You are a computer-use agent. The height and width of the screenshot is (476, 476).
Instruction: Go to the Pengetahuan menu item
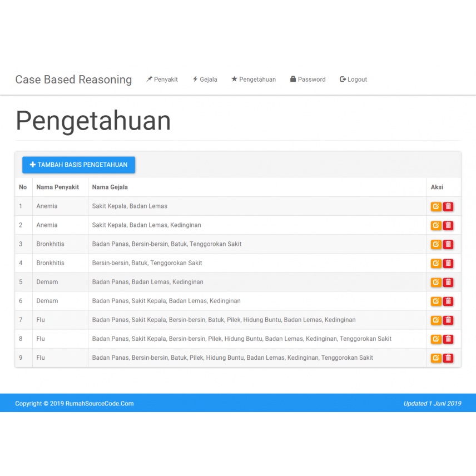(x=254, y=80)
